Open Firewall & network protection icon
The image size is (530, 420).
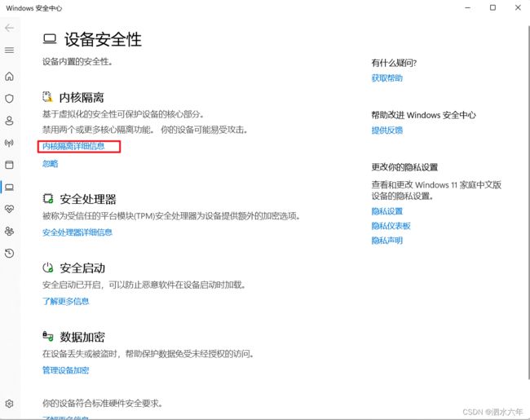click(x=10, y=143)
